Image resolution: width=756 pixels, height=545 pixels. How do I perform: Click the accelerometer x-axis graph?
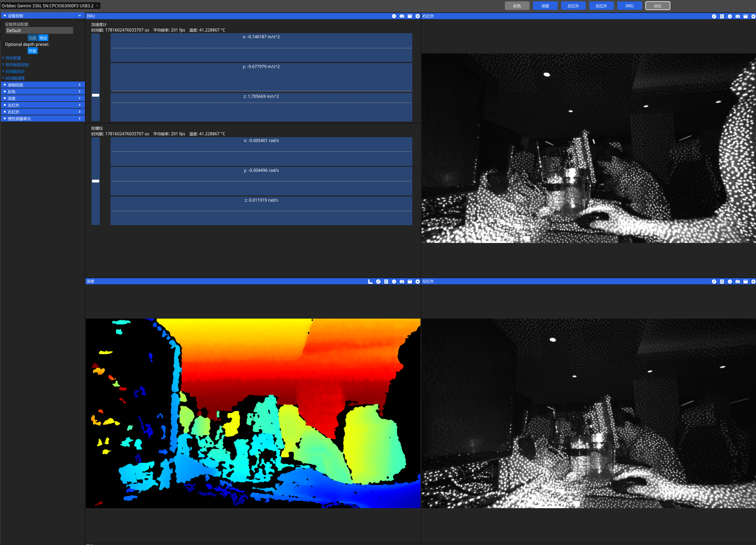pyautogui.click(x=261, y=48)
